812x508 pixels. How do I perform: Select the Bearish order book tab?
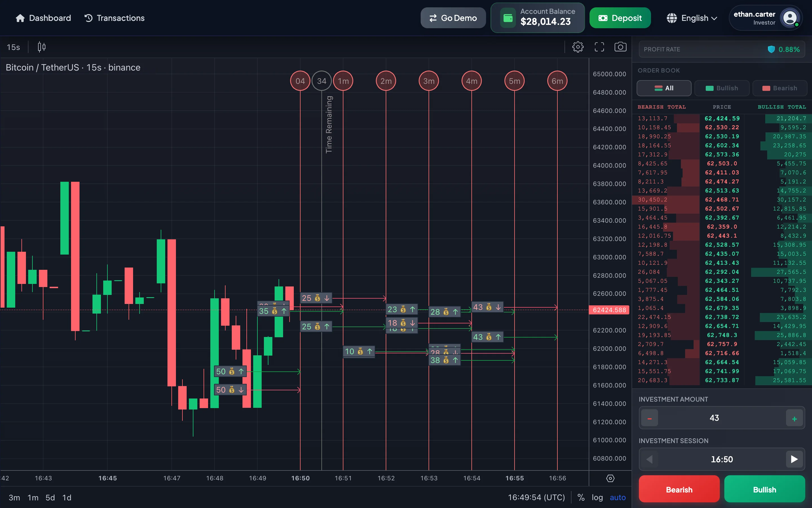click(780, 88)
